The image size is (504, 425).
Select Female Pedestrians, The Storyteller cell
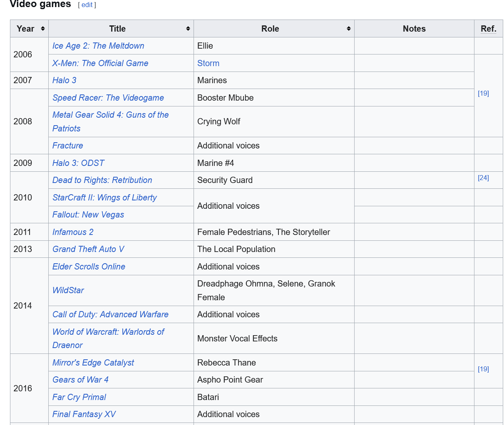274,232
